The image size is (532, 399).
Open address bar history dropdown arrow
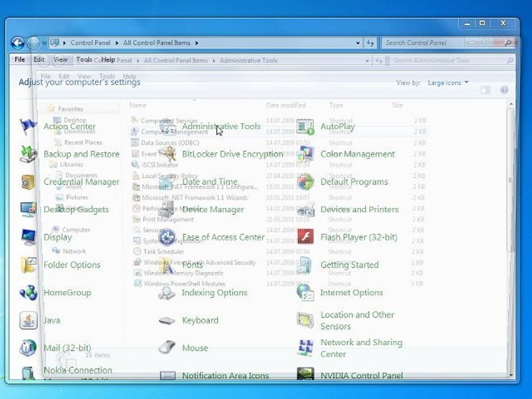358,43
